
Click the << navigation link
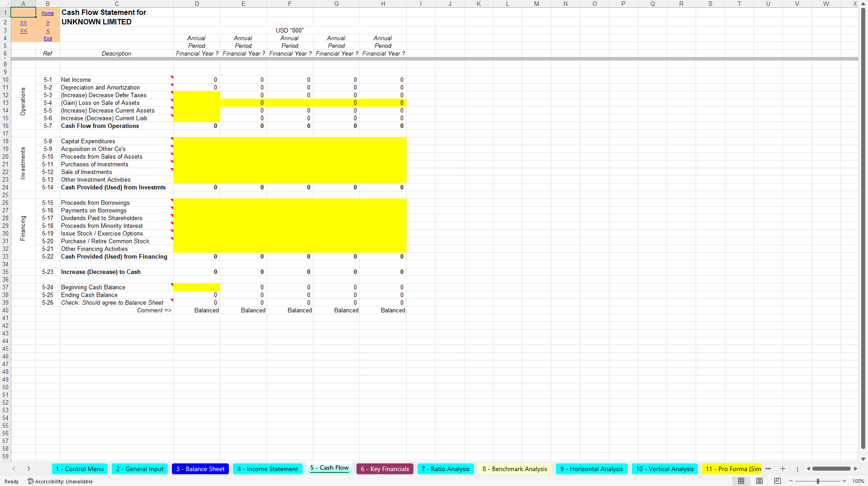point(24,31)
